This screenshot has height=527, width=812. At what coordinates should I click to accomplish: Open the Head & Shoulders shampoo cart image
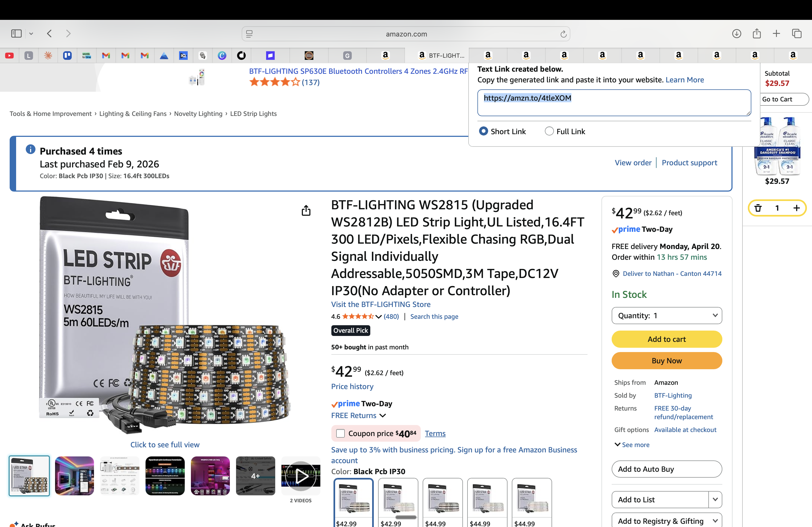(x=777, y=146)
